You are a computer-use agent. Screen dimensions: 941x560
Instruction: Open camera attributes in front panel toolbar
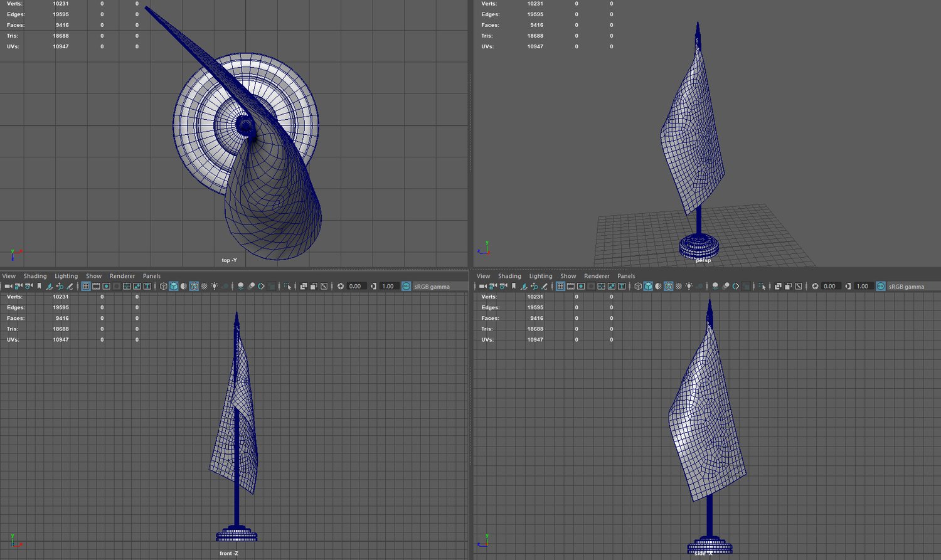[29, 287]
